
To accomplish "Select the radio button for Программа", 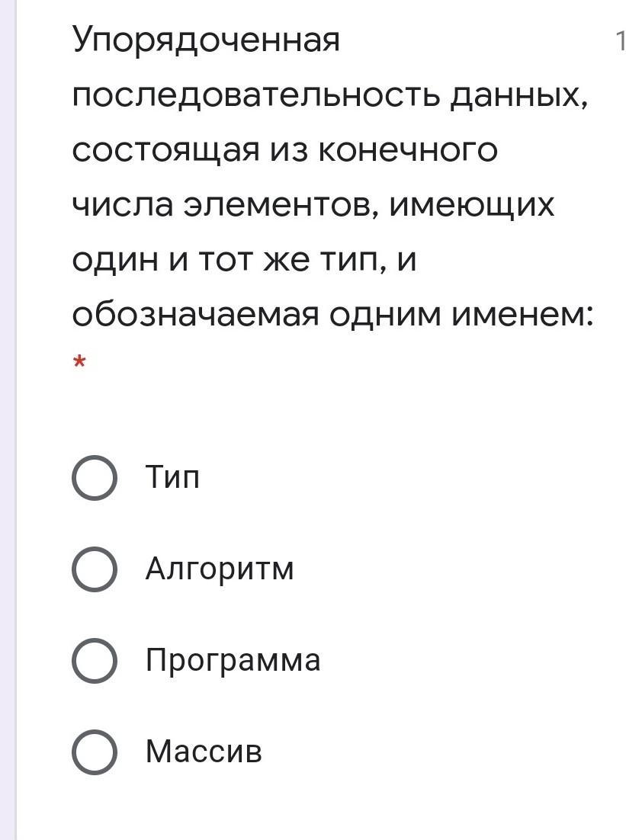I will point(95,661).
